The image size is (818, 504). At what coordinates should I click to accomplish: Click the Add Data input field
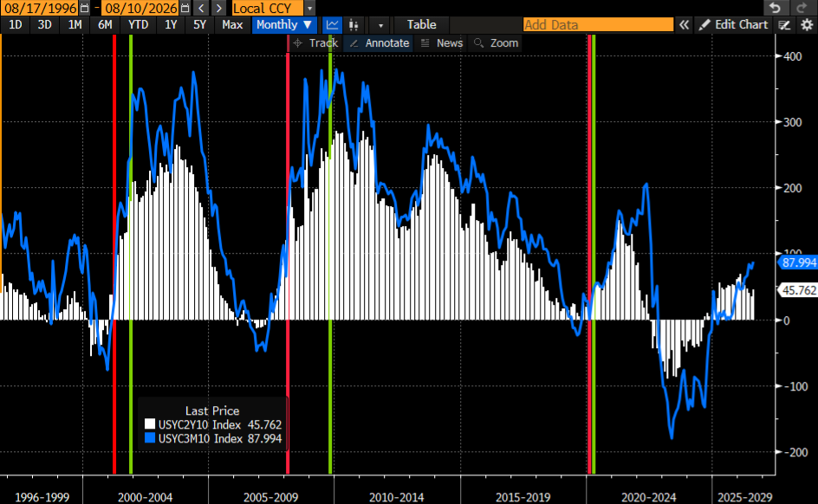599,24
